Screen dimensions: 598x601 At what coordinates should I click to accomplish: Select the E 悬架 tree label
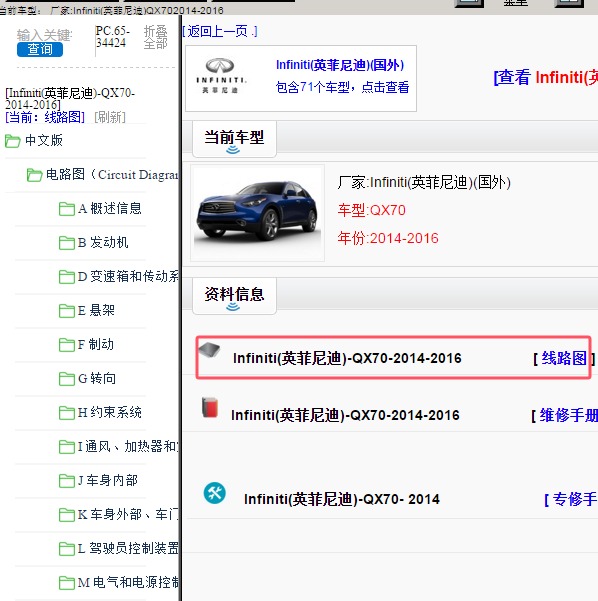96,310
